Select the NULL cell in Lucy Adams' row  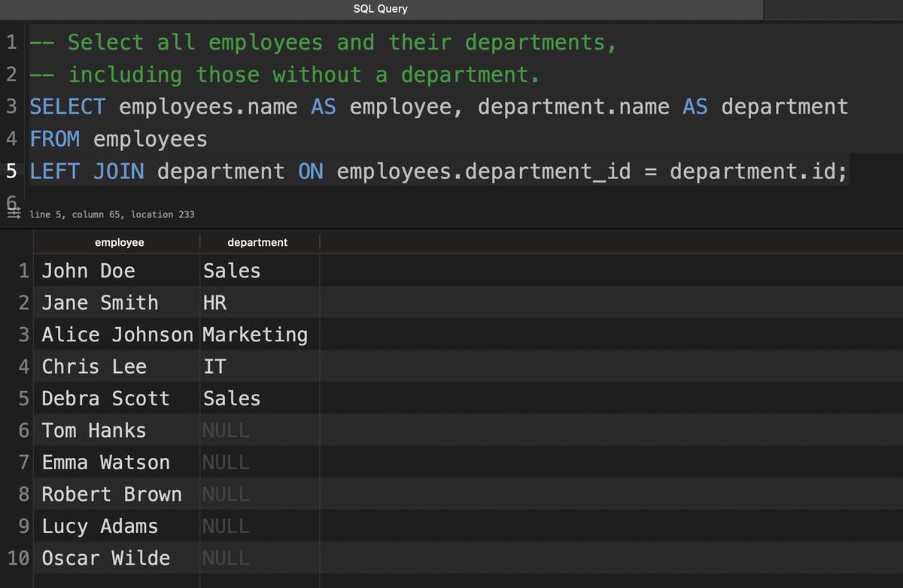click(260, 526)
